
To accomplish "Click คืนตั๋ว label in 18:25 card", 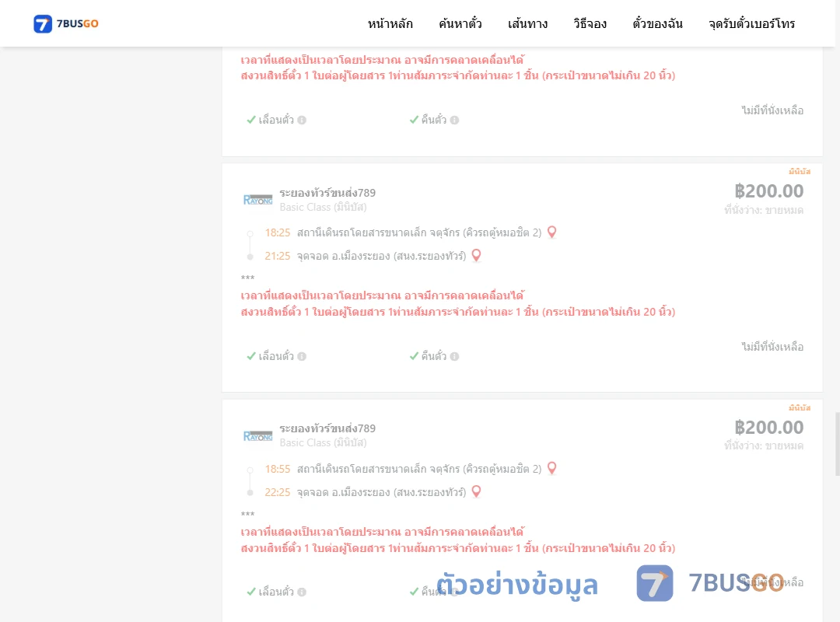I will [x=433, y=356].
